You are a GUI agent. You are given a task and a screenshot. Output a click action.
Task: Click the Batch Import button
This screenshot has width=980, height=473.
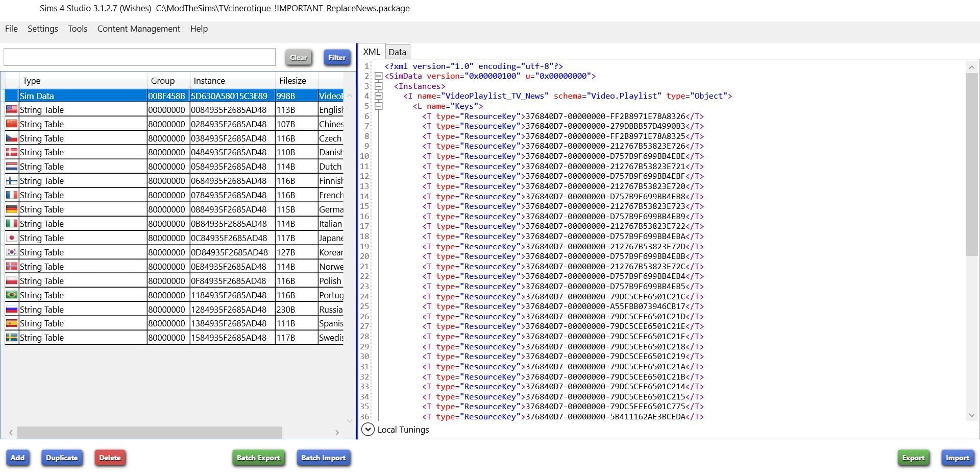pyautogui.click(x=324, y=458)
